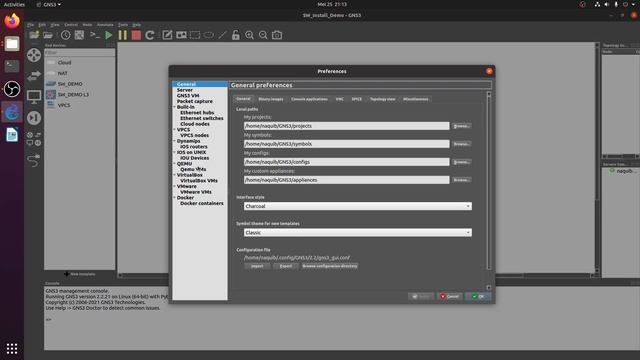Click the Lock items padlock icon
Image resolution: width=640 pixels, height=360 pixels.
(x=236, y=35)
